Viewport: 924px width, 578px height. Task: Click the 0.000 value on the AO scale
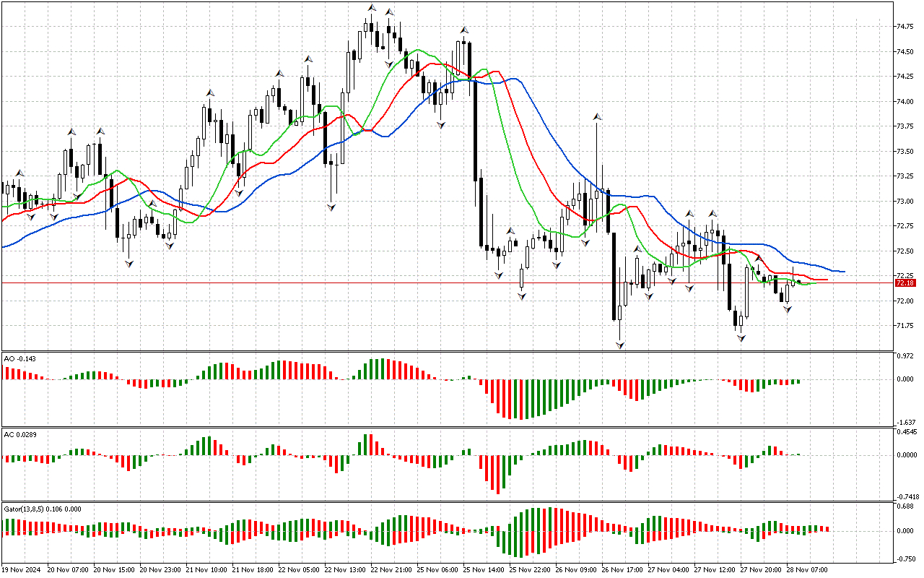(905, 379)
